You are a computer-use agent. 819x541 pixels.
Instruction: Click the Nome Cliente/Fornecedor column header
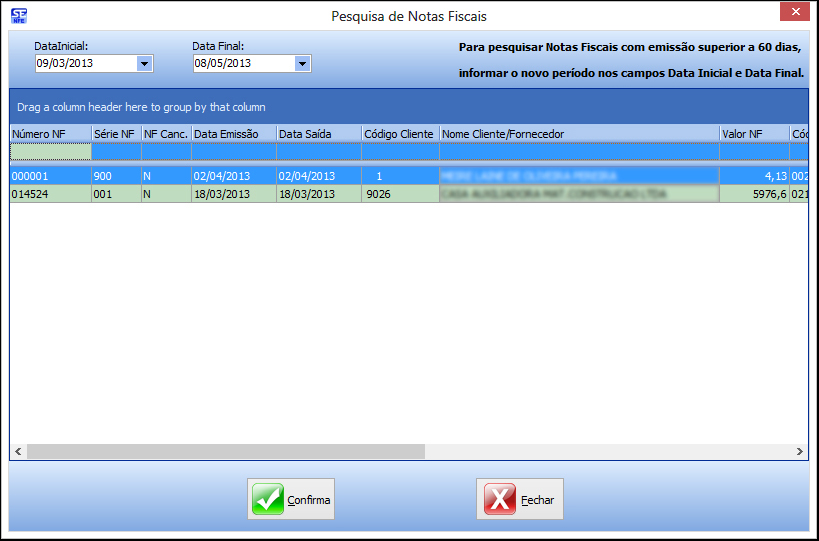[x=578, y=134]
